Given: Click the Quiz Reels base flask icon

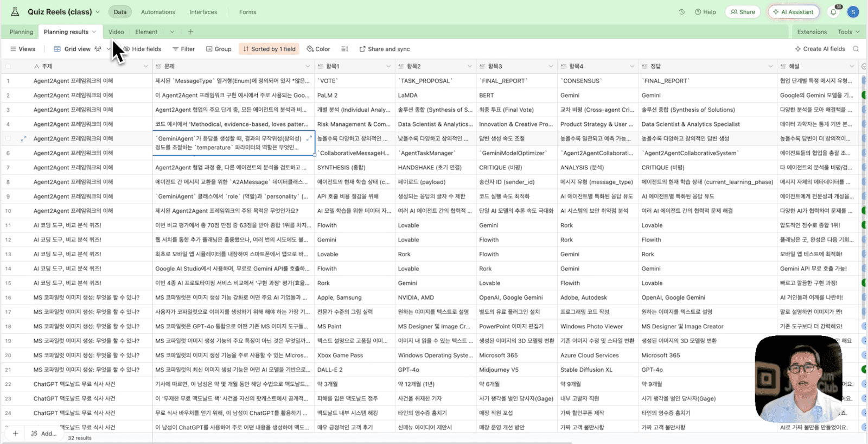Looking at the screenshot, I should click(15, 11).
